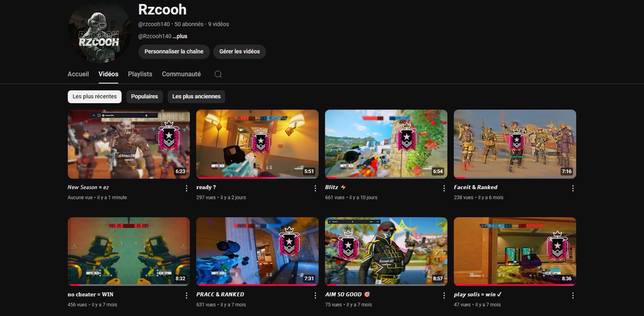
Task: Switch to the Accueil tab
Action: [78, 74]
